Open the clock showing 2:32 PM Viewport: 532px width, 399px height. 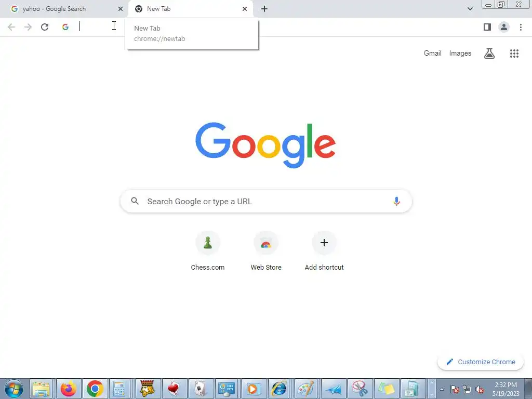point(506,389)
